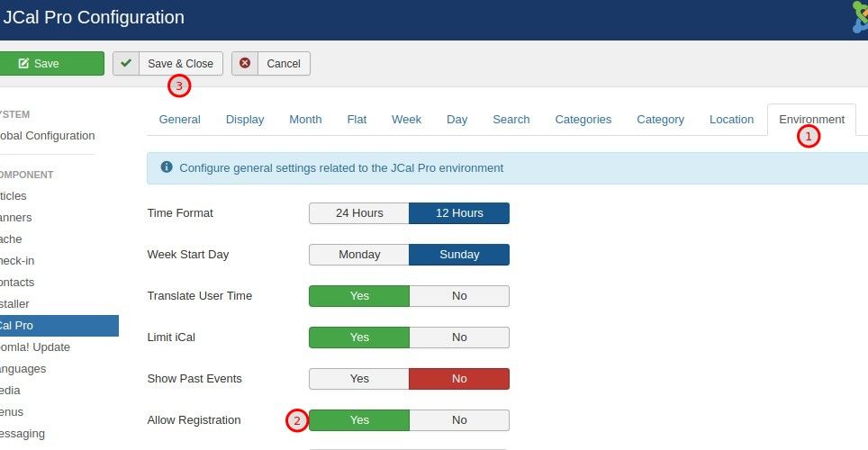Click the Show Past Events label
The height and width of the screenshot is (450, 868).
194,379
